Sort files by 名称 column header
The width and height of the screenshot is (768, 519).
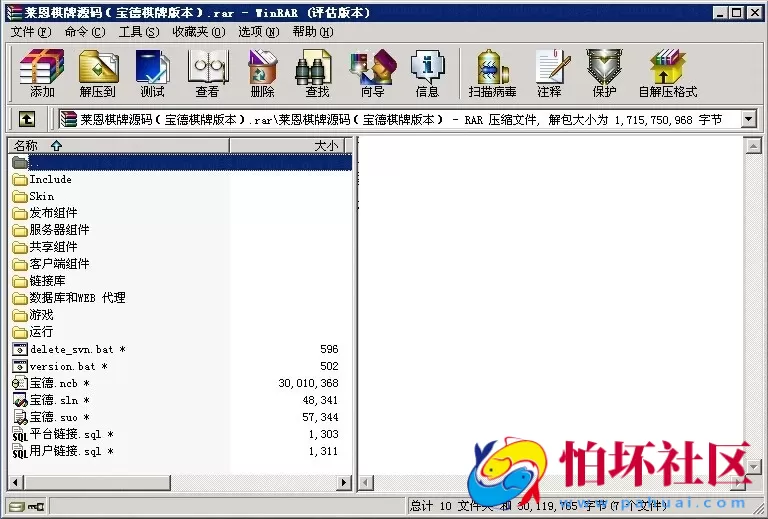pos(120,145)
